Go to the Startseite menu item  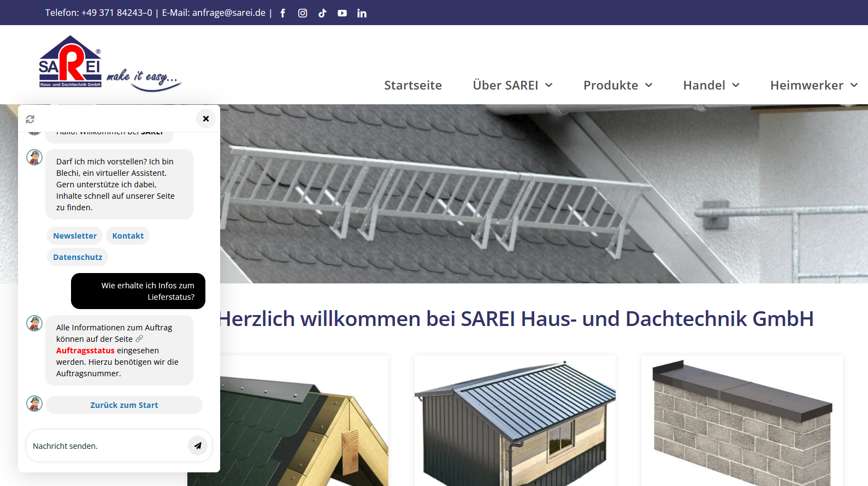coord(412,85)
